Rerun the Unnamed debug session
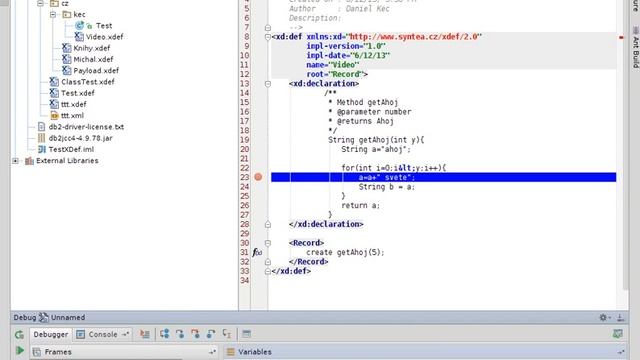The width and height of the screenshot is (640, 360). [x=19, y=335]
